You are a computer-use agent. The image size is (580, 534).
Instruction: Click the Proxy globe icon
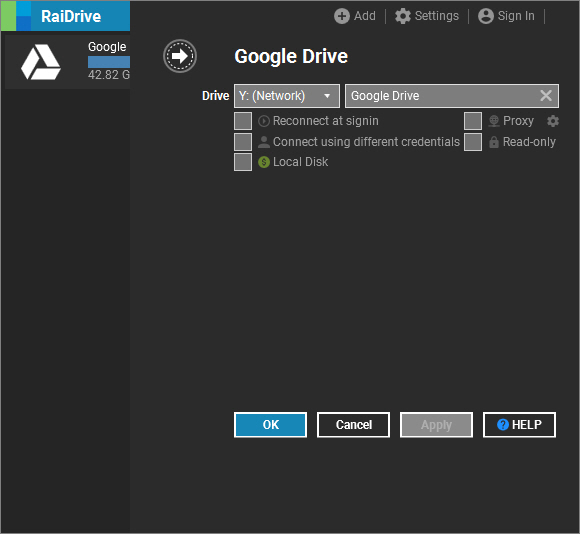click(x=494, y=121)
